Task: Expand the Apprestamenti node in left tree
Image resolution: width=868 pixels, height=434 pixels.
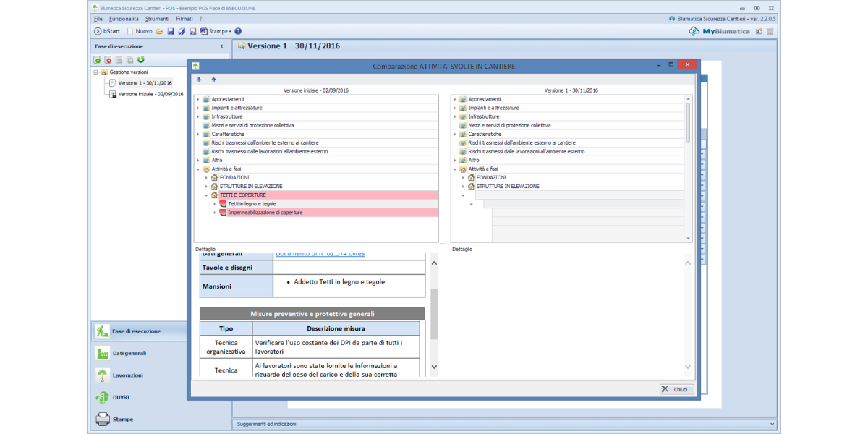Action: pyautogui.click(x=198, y=99)
